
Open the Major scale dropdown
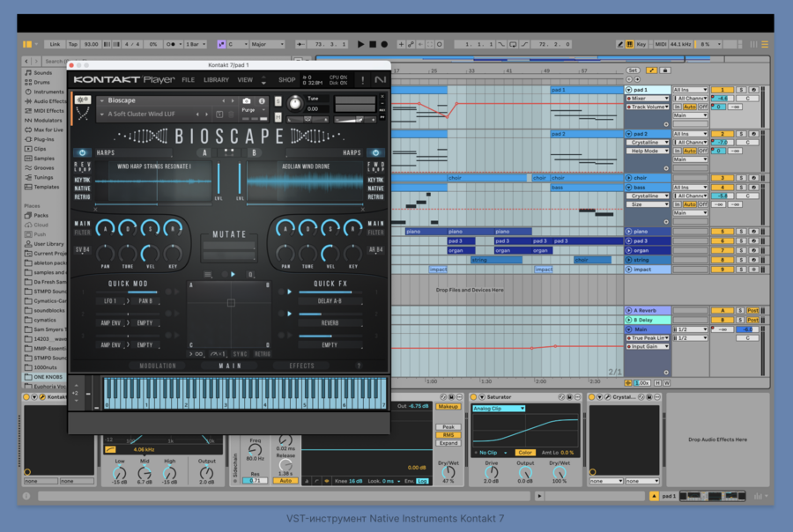(x=267, y=44)
